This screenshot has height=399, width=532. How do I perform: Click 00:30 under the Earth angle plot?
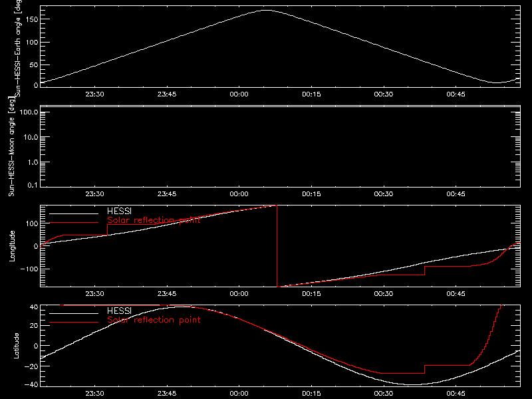[384, 94]
